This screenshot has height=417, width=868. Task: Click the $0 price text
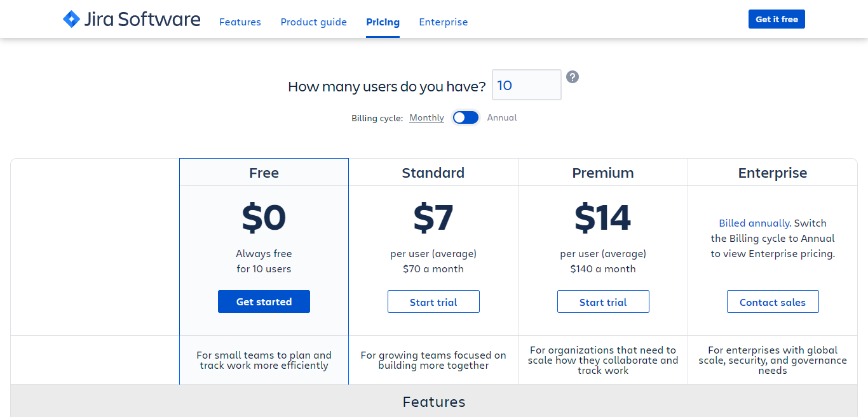(264, 217)
